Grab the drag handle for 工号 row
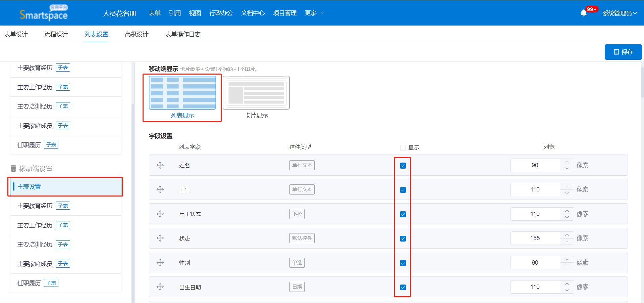The image size is (644, 303). point(160,189)
